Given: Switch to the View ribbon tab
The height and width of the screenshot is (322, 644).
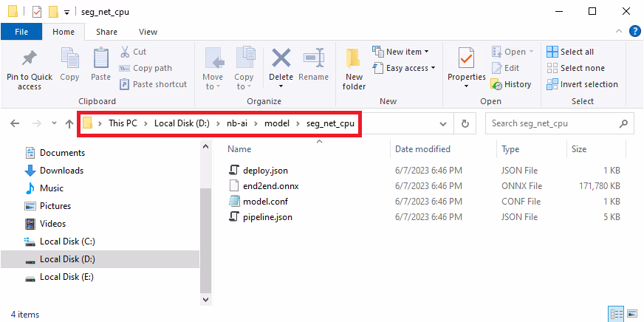Looking at the screenshot, I should coord(148,32).
